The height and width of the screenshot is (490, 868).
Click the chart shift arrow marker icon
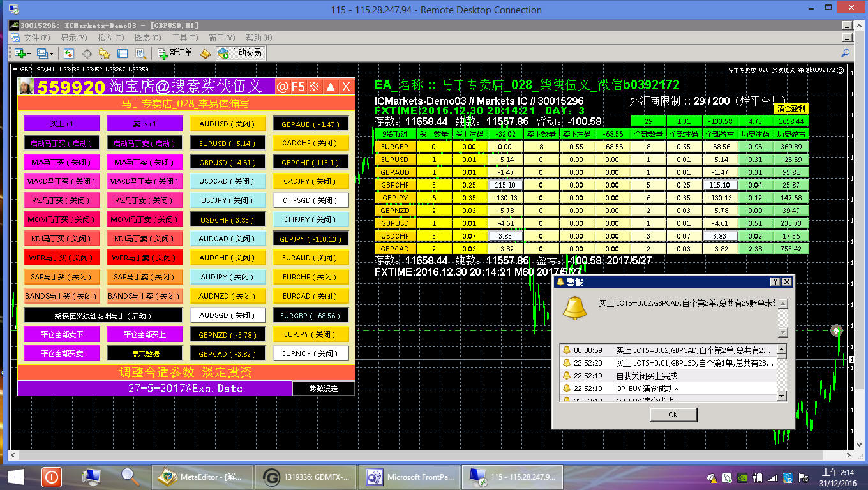coord(837,330)
